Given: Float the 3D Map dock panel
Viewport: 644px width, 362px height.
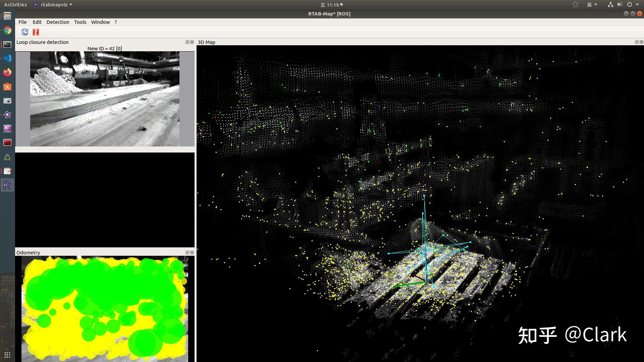Looking at the screenshot, I should point(637,42).
